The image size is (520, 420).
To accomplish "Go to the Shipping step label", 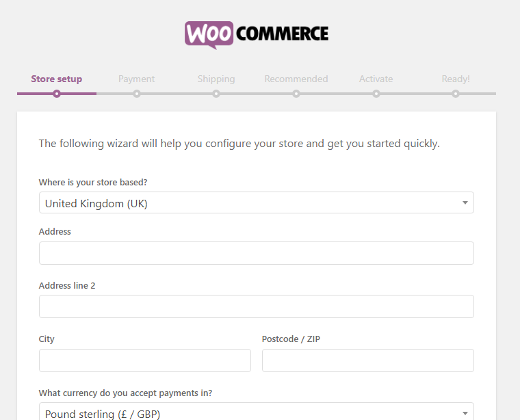I will pos(216,79).
